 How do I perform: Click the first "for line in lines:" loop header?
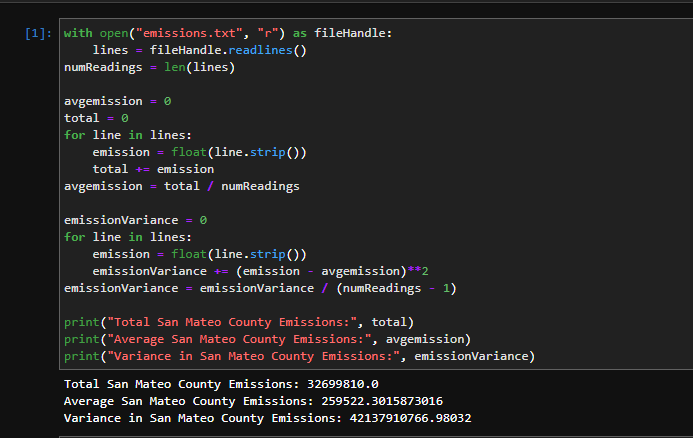[128, 135]
